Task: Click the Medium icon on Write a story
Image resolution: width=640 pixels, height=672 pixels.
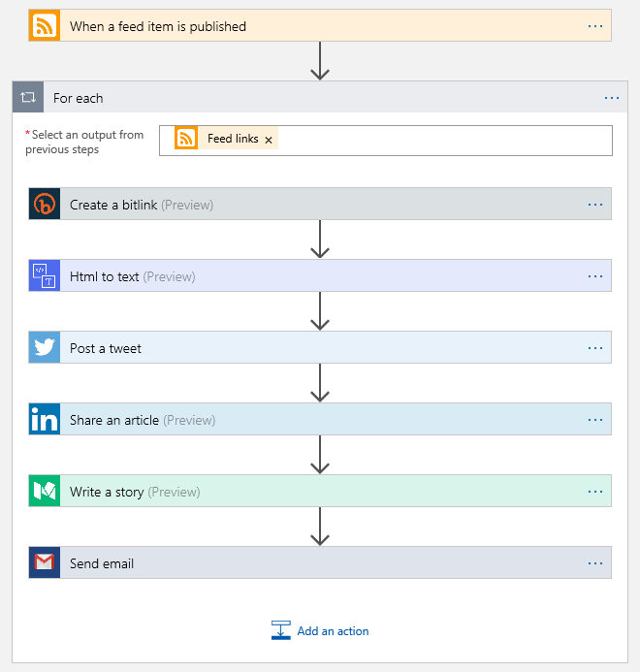Action: pos(45,491)
